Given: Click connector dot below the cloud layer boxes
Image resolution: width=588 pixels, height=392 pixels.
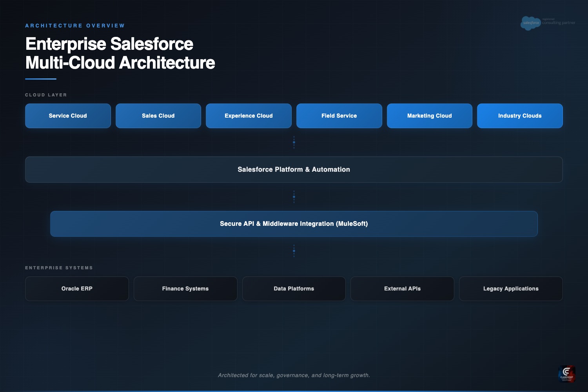Looking at the screenshot, I should point(294,142).
